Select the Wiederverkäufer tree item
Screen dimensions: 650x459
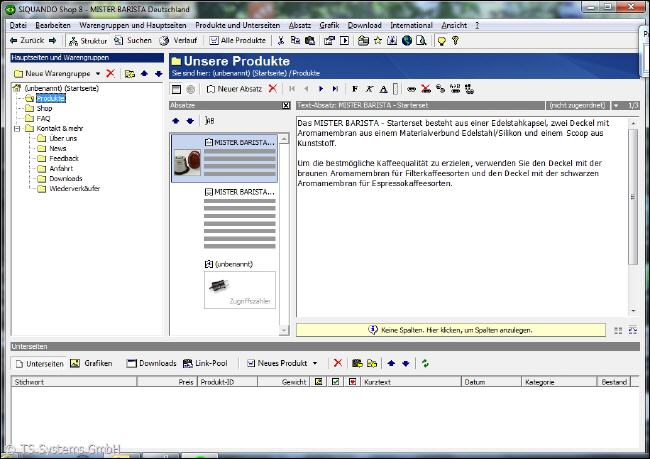click(x=75, y=188)
